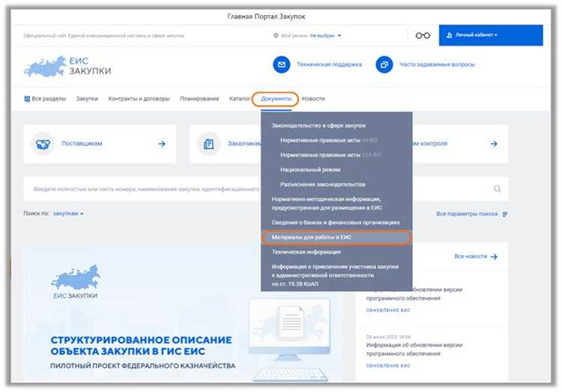
Task: Select Техническая информация entry
Action: point(306,252)
